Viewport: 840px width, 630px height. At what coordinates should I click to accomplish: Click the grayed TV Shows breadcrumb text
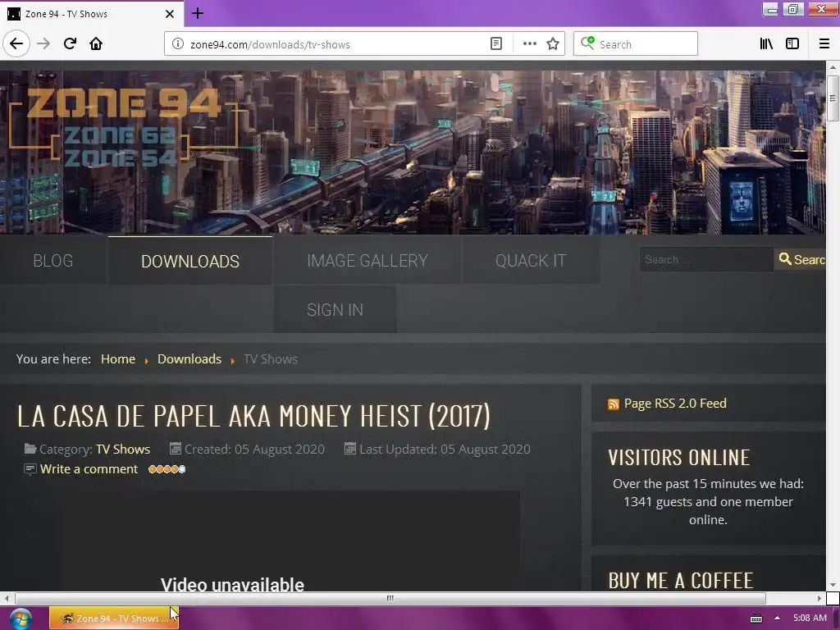(271, 359)
